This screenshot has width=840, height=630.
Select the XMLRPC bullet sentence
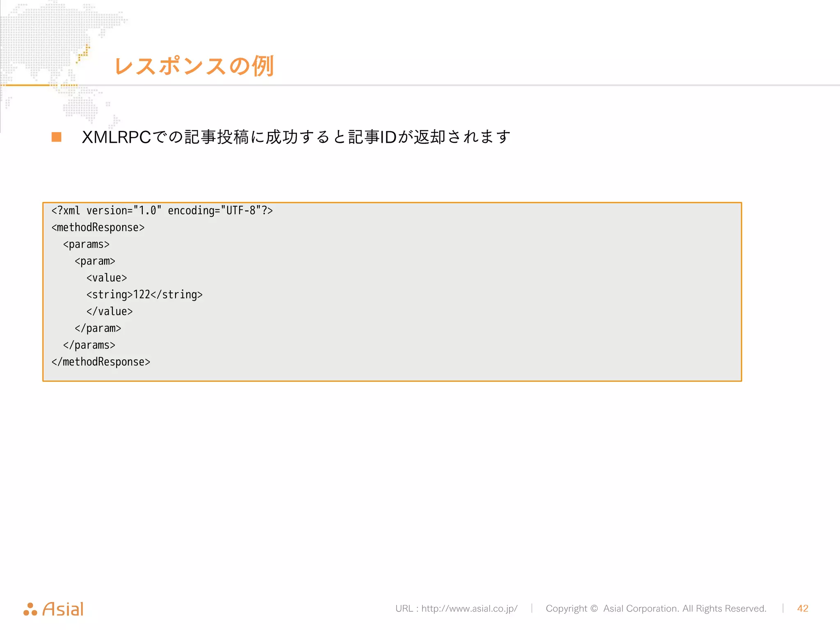point(296,137)
